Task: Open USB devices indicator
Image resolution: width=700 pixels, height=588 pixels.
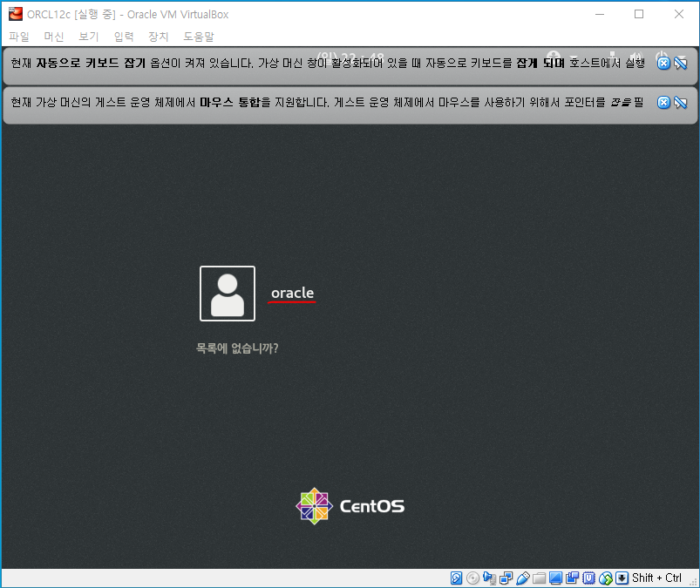Action: point(523,578)
